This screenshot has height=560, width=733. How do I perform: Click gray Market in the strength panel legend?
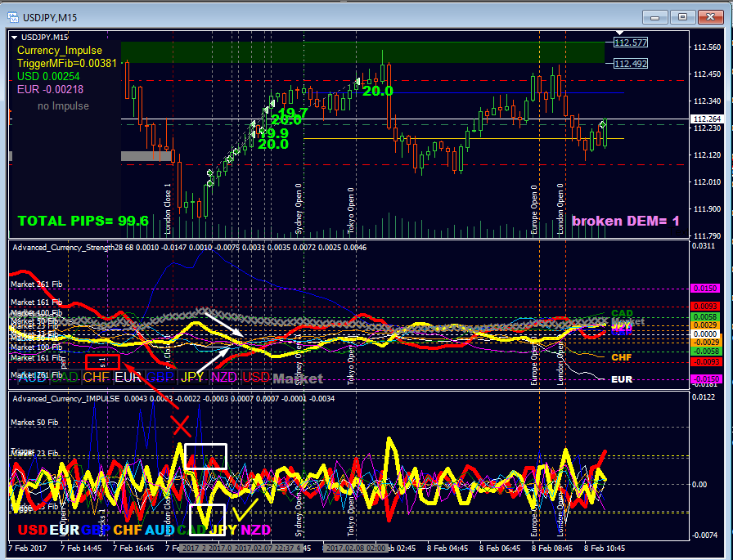pyautogui.click(x=298, y=379)
